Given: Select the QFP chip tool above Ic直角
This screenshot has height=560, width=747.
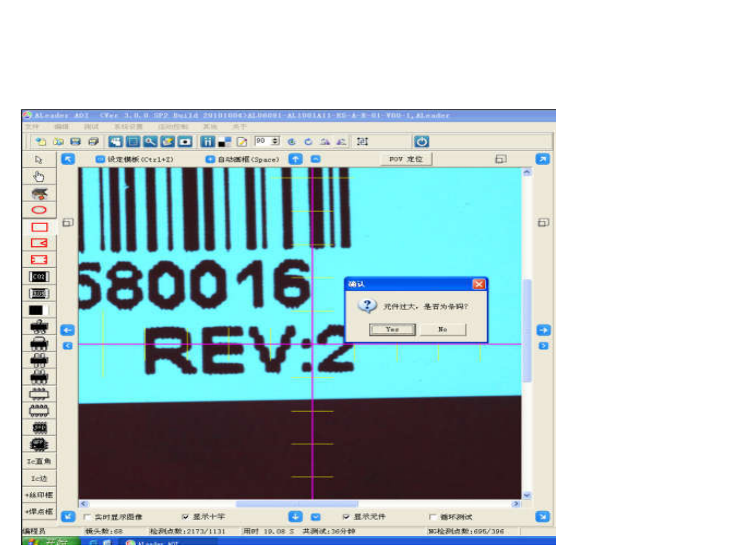Looking at the screenshot, I should coord(39,444).
